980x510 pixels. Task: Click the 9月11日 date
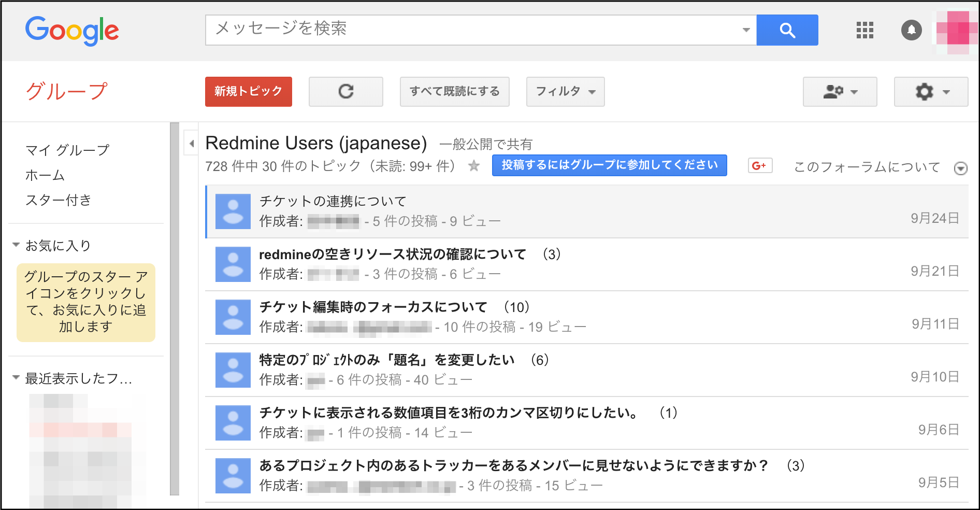pyautogui.click(x=935, y=324)
